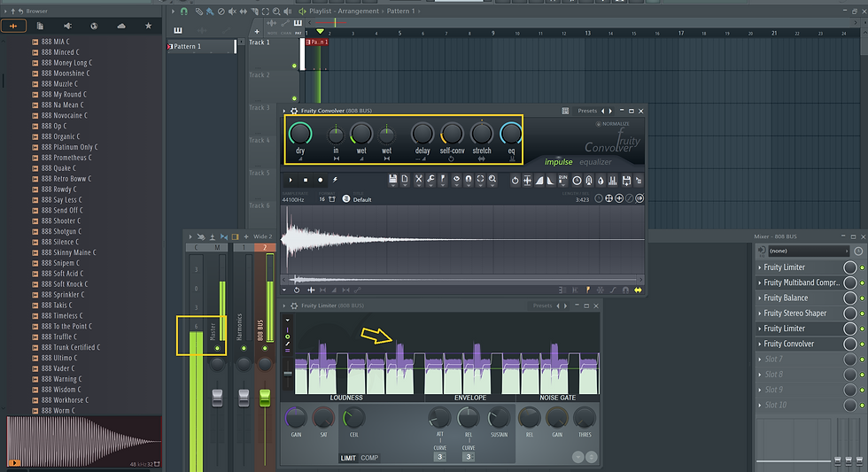Open the mixer (none) input dropdown
The image size is (868, 472).
point(808,251)
